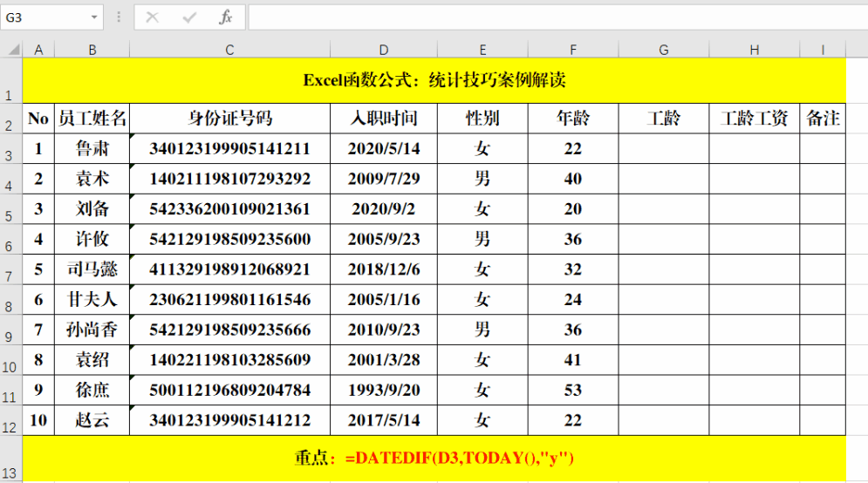Select column B header
The height and width of the screenshot is (483, 868).
(x=92, y=50)
